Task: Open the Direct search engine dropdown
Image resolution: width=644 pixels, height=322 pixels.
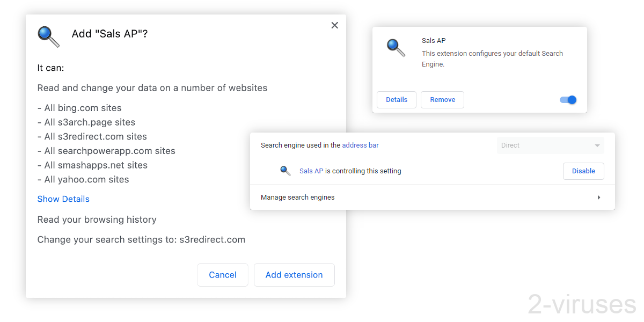Action: point(550,145)
